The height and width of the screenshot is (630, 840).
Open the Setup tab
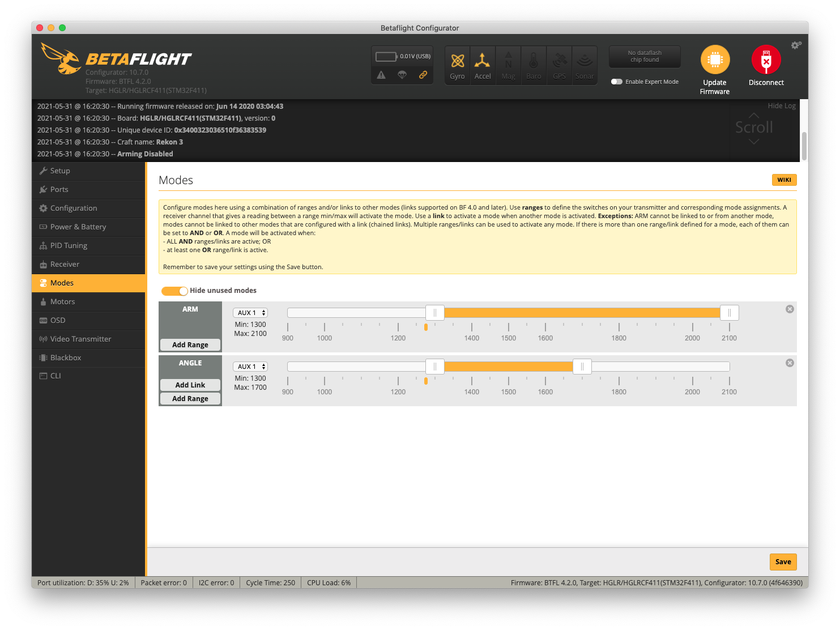[88, 171]
